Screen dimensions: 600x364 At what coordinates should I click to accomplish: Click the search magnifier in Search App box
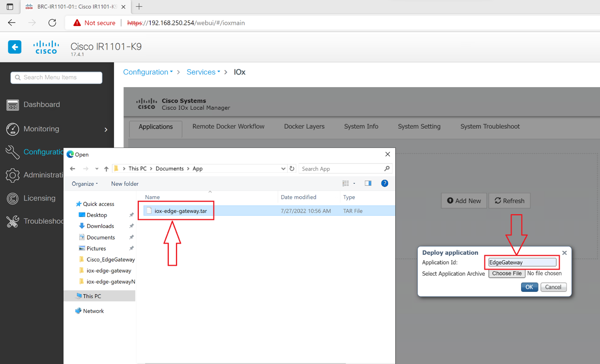pos(387,169)
